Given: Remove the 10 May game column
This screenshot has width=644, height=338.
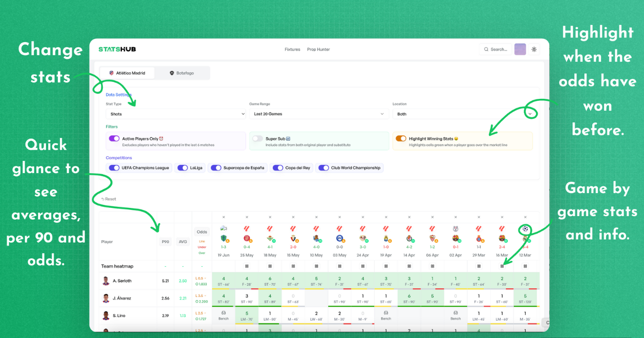Looking at the screenshot, I should pyautogui.click(x=316, y=217).
